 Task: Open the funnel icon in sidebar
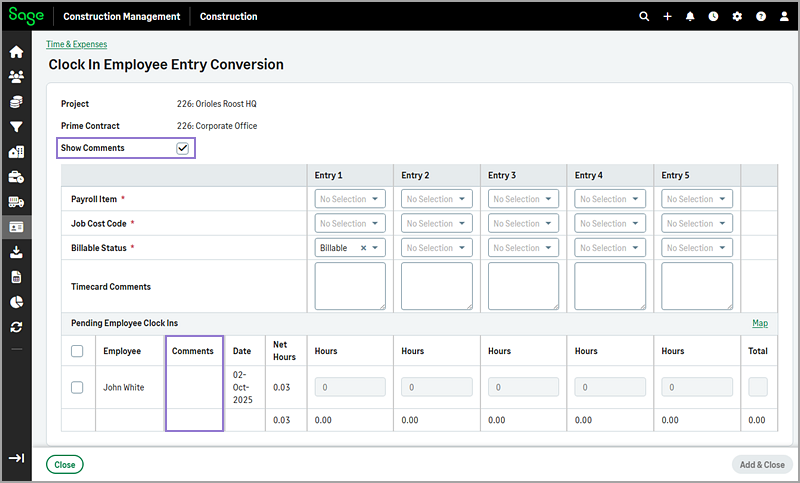(16, 126)
